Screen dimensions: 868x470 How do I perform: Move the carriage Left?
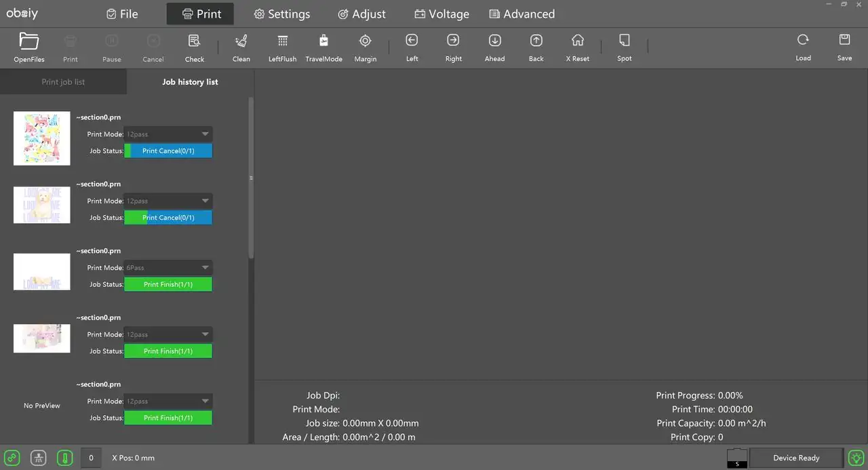(412, 47)
